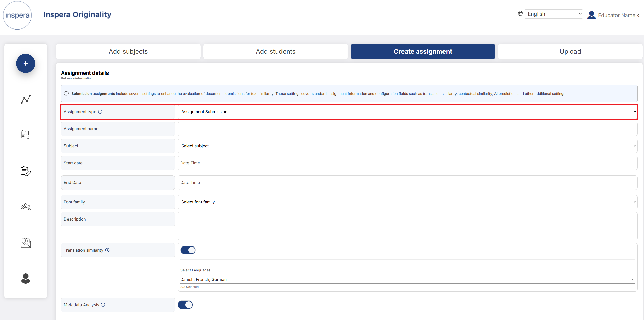The height and width of the screenshot is (320, 644).
Task: Open the Select subject dropdown
Action: pos(407,146)
